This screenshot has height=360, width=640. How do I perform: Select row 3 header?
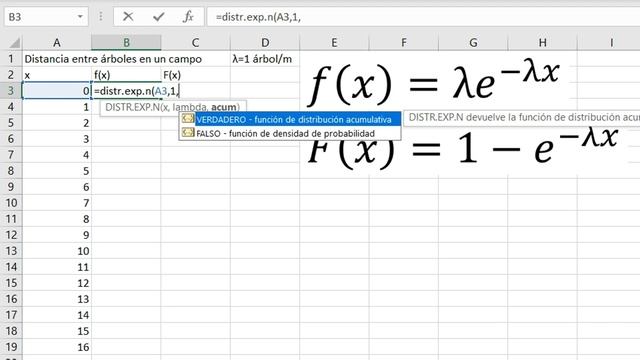click(11, 91)
